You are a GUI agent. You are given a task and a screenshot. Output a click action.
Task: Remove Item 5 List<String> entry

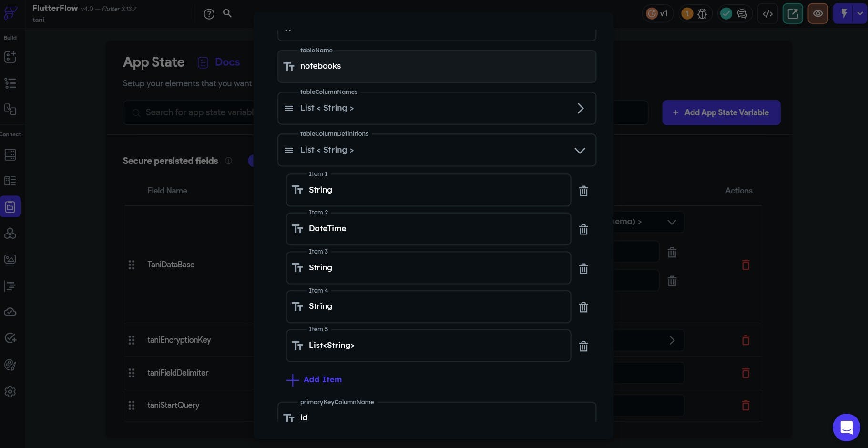click(x=583, y=346)
